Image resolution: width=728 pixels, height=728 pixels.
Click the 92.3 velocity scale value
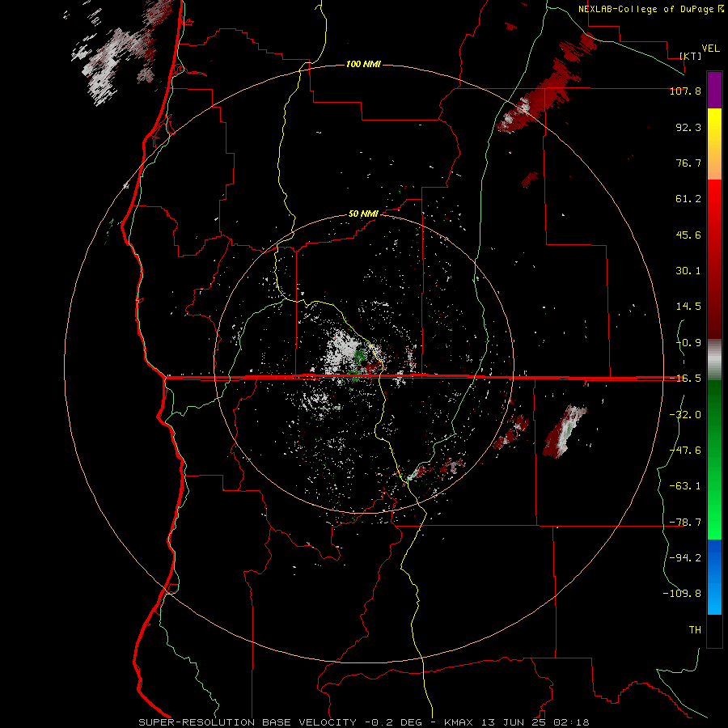pyautogui.click(x=688, y=127)
